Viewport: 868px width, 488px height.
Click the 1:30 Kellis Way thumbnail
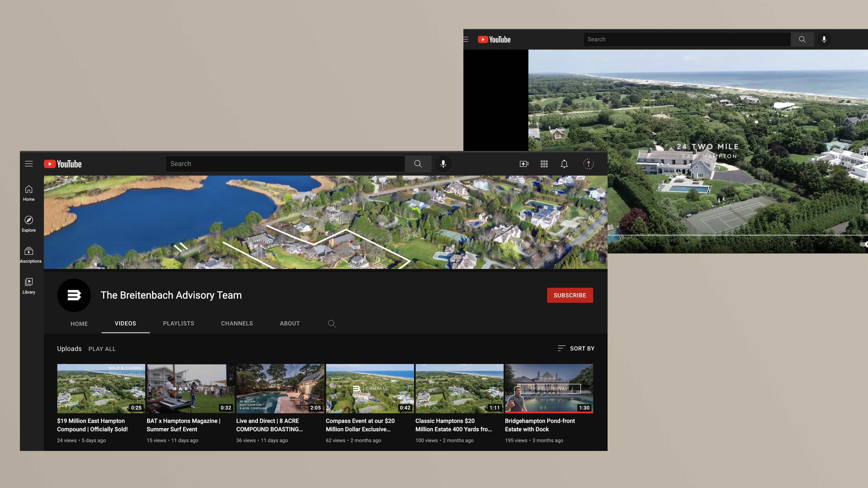point(549,388)
